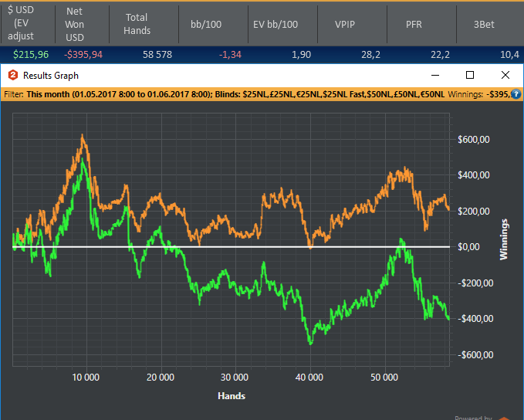The width and height of the screenshot is (524, 420).
Task: Sort by the $ USD (EV adjust) column header
Action: (x=28, y=23)
